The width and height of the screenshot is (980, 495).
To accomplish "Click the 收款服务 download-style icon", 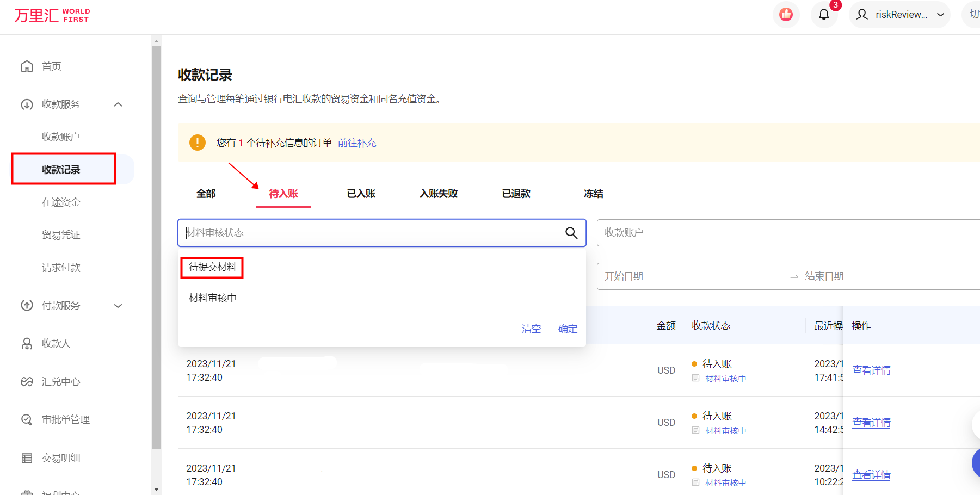I will coord(27,104).
